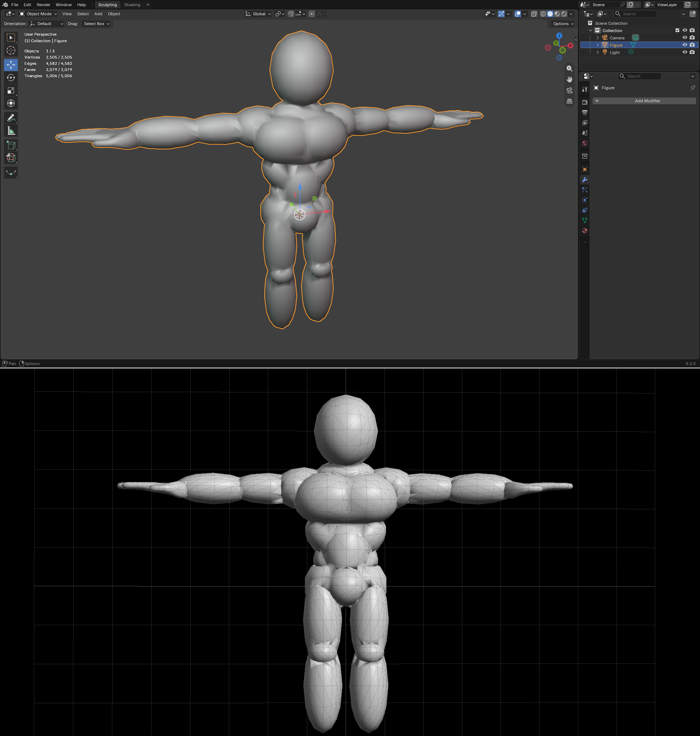The image size is (700, 736).
Task: Open the Material properties tab
Action: (585, 231)
